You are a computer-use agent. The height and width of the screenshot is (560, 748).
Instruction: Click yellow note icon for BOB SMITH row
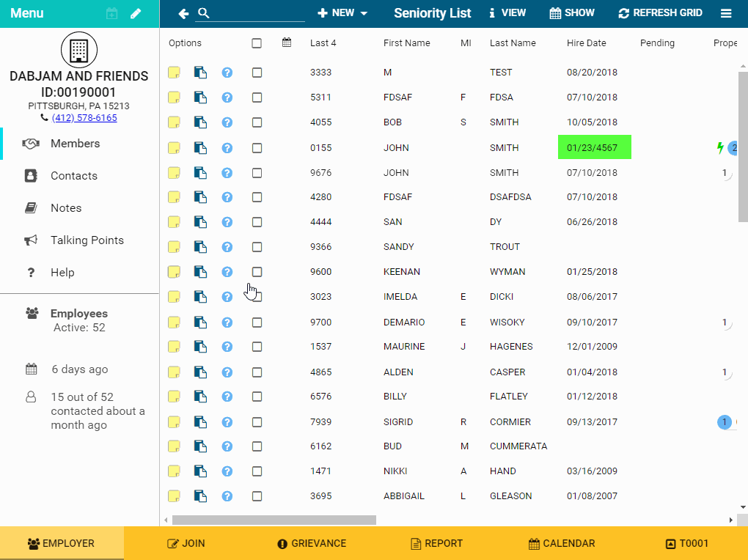point(174,122)
